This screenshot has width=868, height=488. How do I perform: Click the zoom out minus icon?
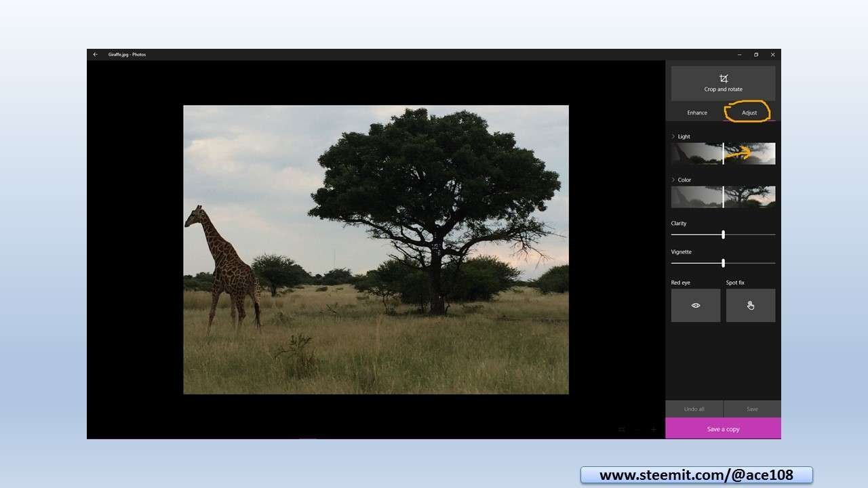coord(637,429)
